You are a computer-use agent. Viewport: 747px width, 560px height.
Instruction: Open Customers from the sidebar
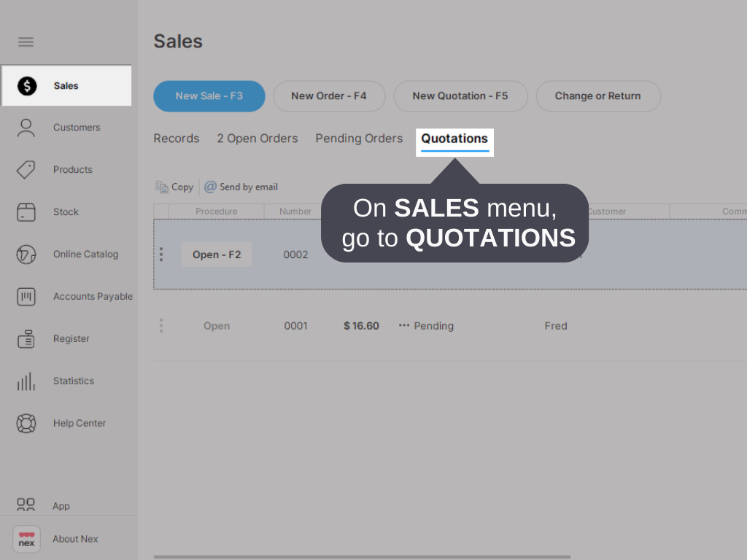point(26,127)
